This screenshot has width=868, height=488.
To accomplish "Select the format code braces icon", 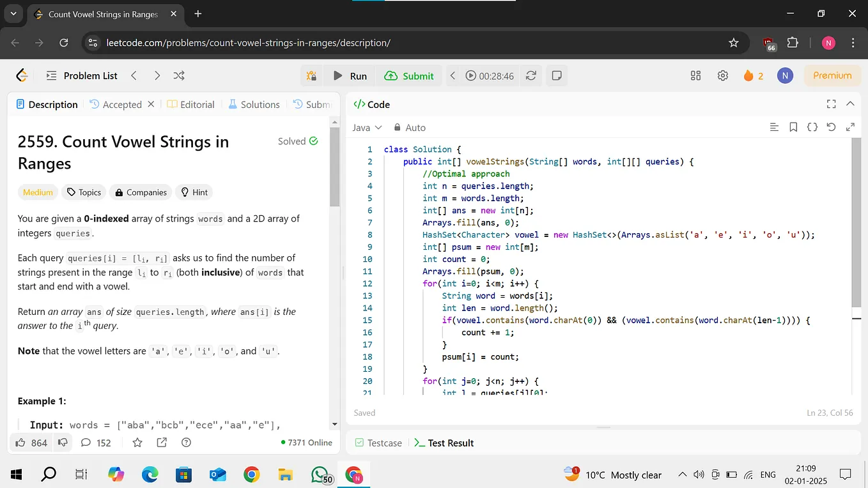I will [812, 126].
